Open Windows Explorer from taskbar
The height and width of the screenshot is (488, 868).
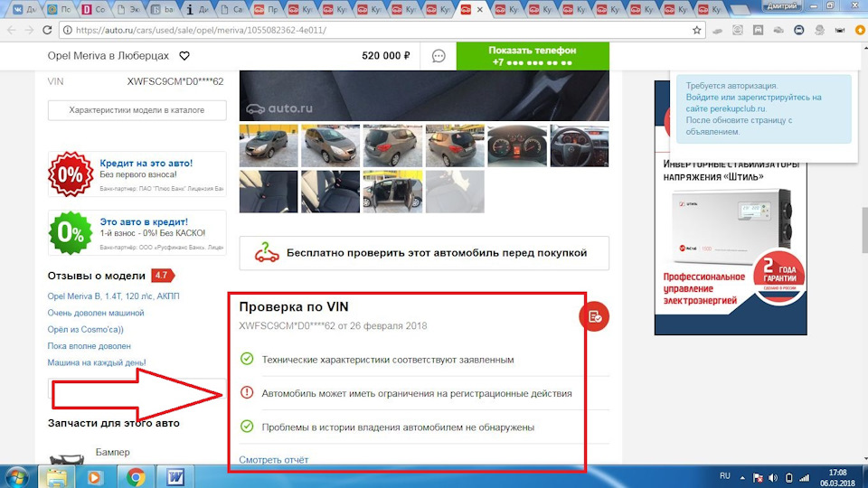[56, 477]
